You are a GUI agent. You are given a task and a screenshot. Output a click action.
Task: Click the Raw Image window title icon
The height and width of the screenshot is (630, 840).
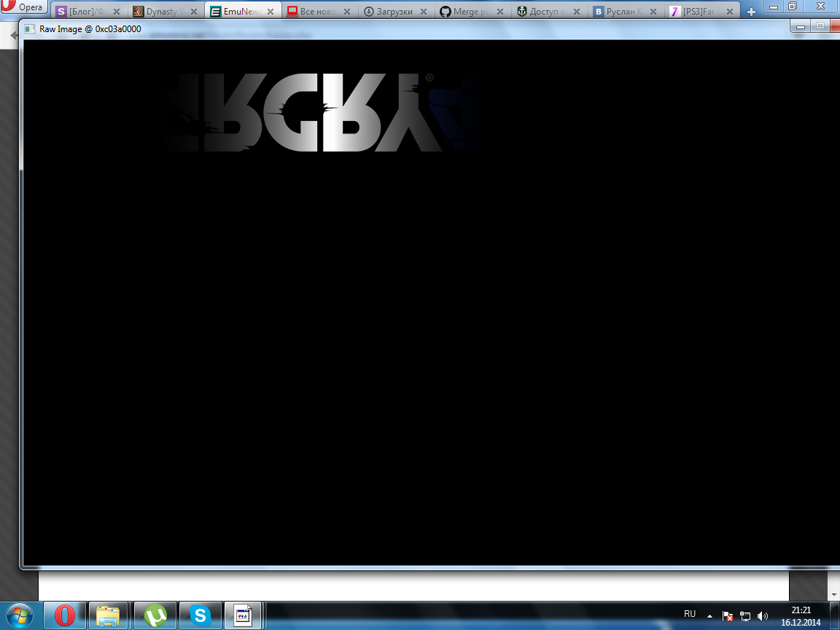(x=30, y=29)
